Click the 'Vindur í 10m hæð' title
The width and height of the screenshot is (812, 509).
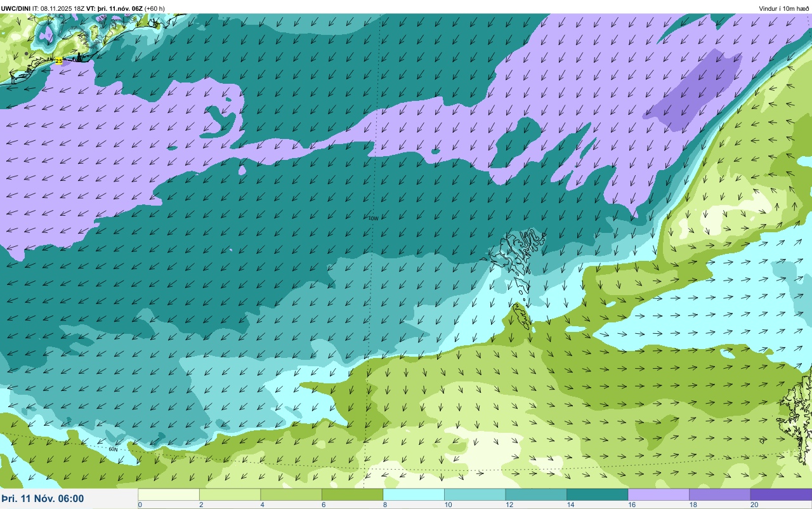(784, 8)
